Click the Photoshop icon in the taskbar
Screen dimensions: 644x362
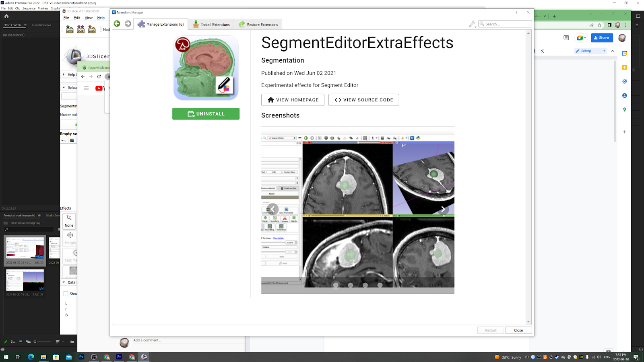click(81, 357)
